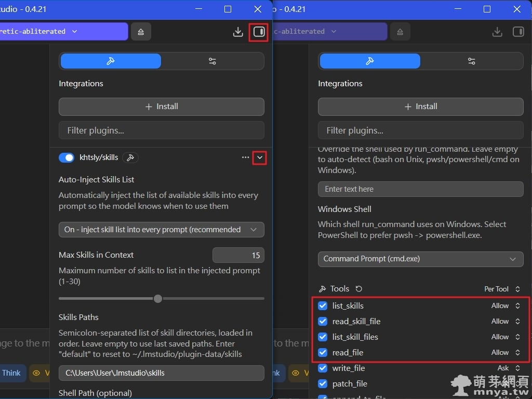This screenshot has height=399, width=532.
Task: Click the Max Skills in Context value field
Action: 238,255
